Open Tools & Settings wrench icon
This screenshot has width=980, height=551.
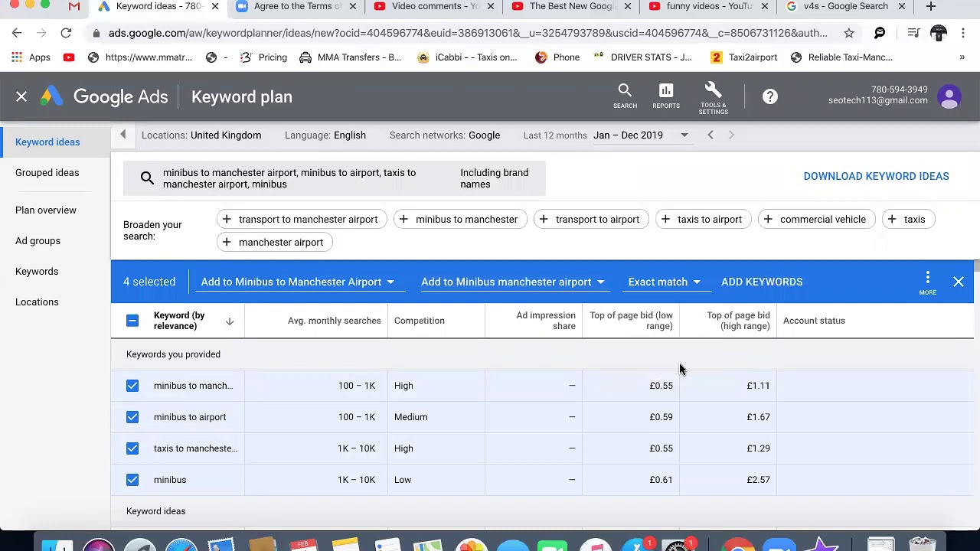[713, 91]
